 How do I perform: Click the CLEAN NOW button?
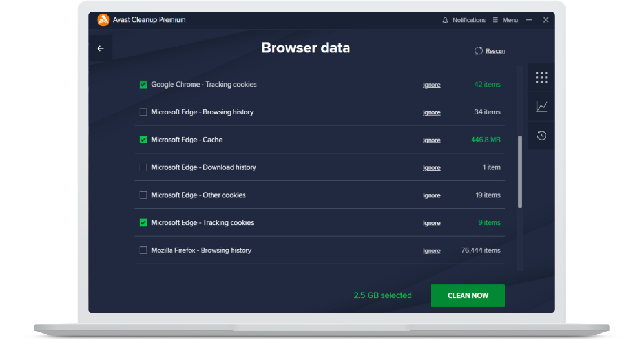(468, 295)
